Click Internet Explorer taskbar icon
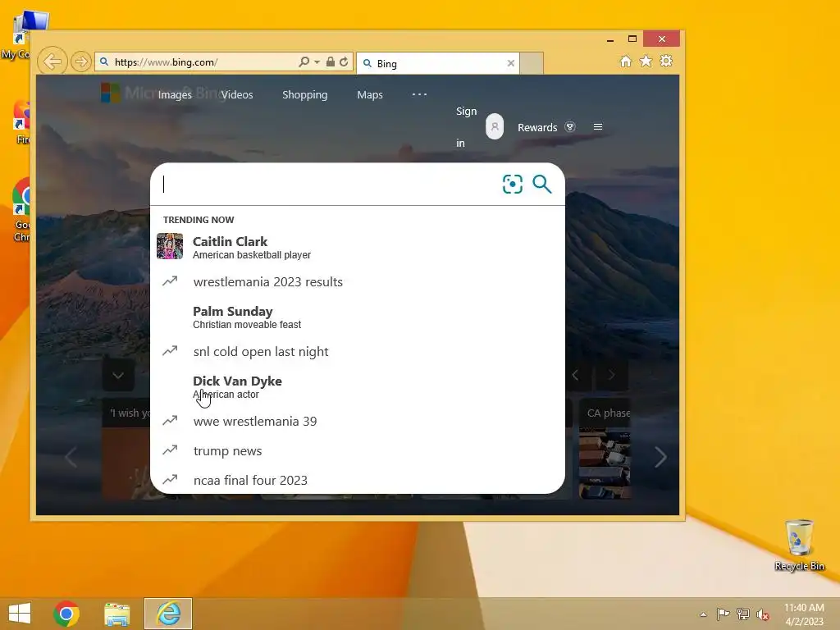The image size is (840, 630). (167, 614)
